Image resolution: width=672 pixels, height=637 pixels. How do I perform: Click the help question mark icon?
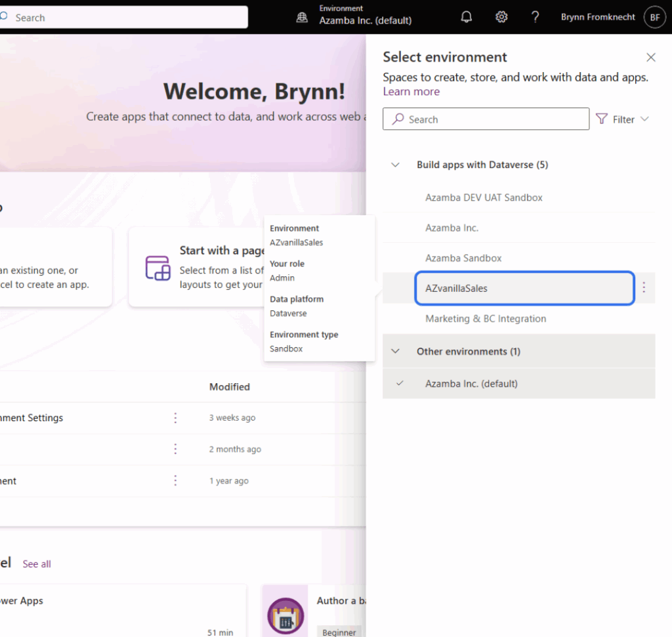(535, 17)
